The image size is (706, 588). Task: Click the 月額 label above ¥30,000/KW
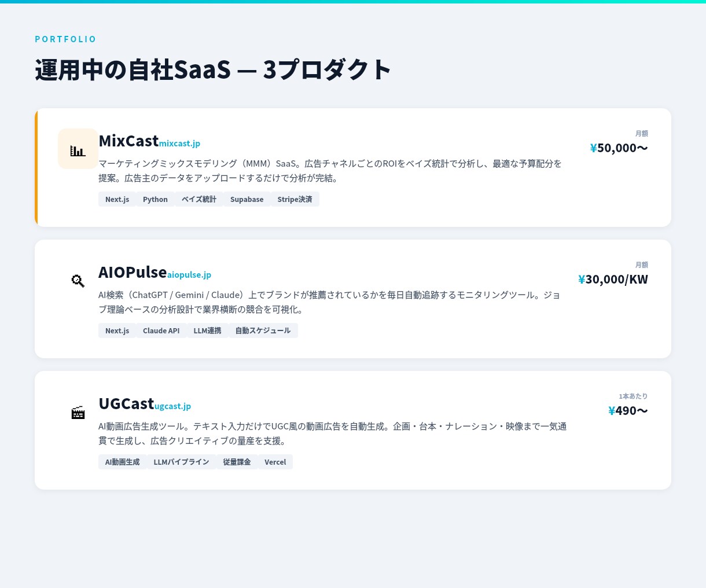point(642,264)
